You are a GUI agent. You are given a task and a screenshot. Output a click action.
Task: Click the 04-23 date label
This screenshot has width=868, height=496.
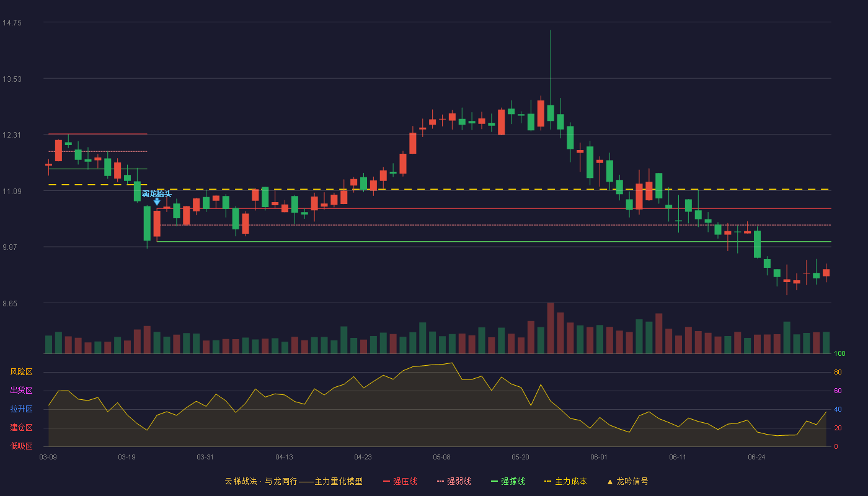(x=363, y=457)
